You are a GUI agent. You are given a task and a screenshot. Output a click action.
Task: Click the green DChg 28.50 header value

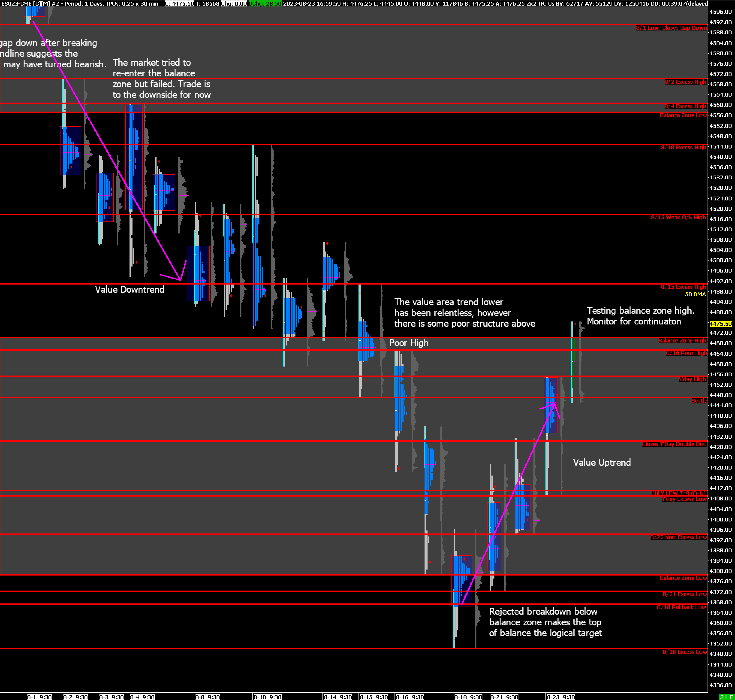265,3
